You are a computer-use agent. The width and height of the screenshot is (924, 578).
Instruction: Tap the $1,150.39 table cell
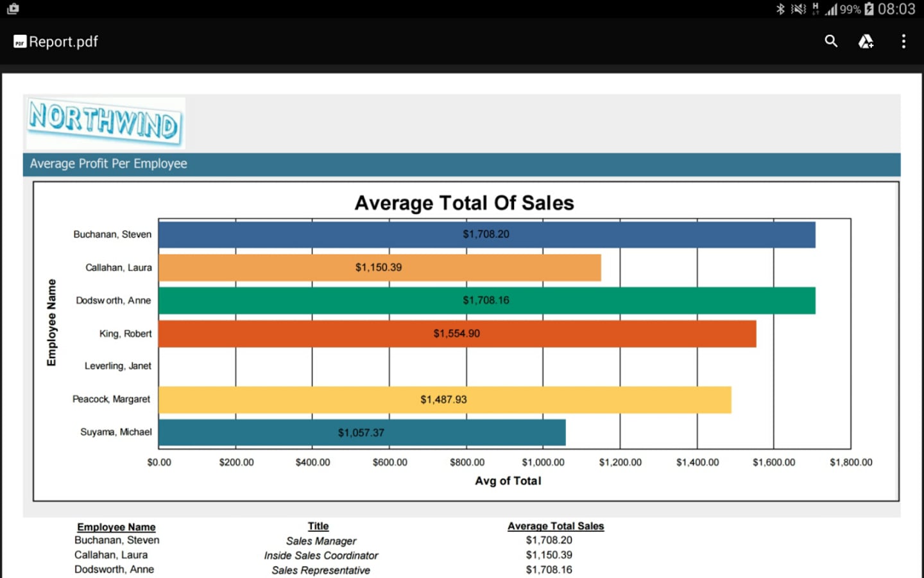[x=549, y=556]
